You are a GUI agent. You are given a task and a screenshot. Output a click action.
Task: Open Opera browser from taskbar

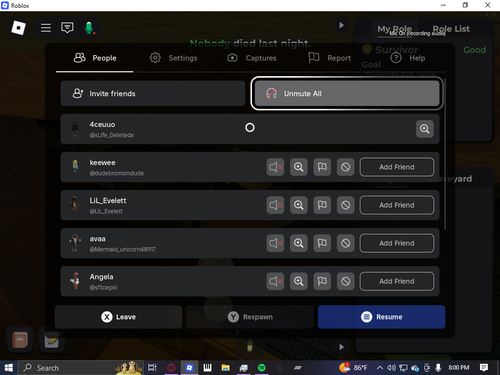(x=171, y=368)
